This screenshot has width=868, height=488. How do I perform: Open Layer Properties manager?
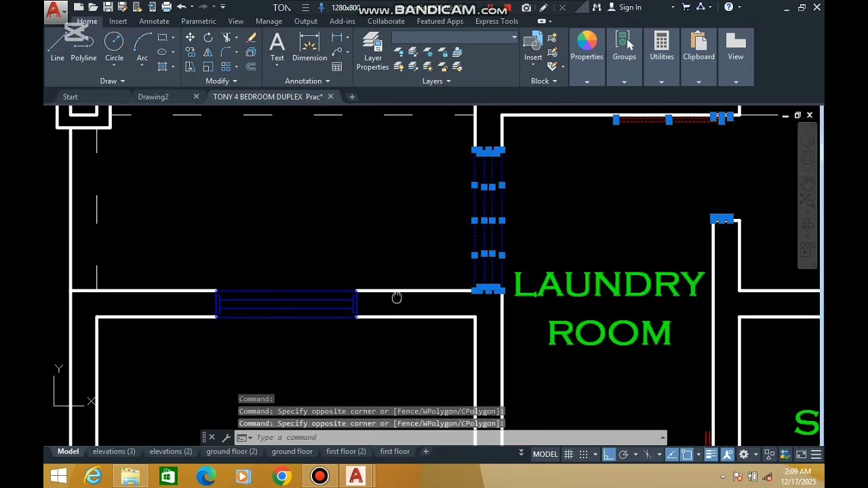[372, 52]
